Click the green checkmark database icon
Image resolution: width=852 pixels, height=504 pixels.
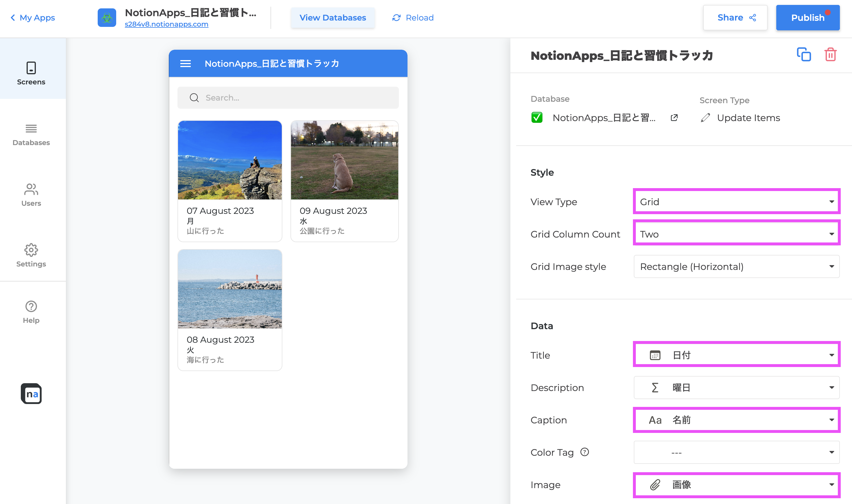point(537,118)
